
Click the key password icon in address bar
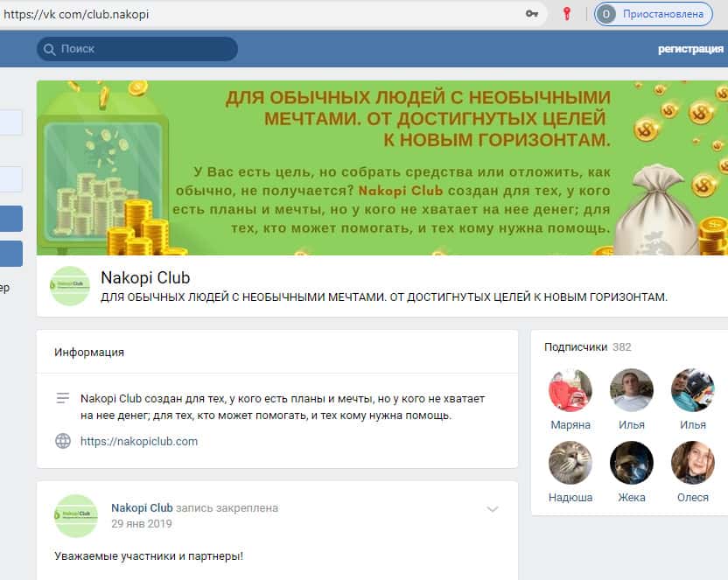click(x=532, y=14)
